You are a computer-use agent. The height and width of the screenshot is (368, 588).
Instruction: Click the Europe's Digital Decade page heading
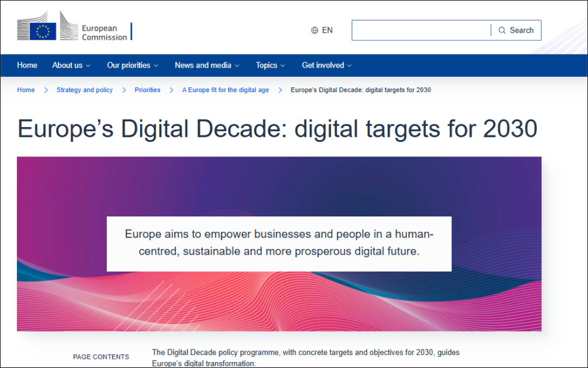coord(277,129)
